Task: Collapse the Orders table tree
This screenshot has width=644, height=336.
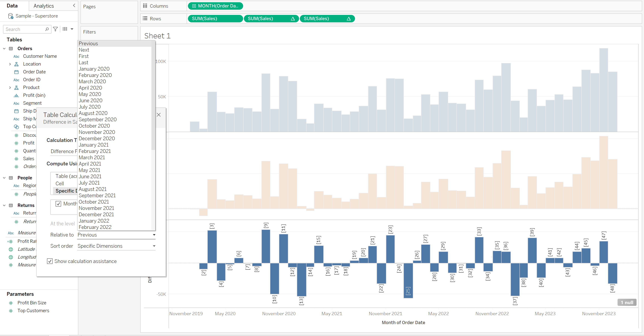Action: [x=4, y=48]
